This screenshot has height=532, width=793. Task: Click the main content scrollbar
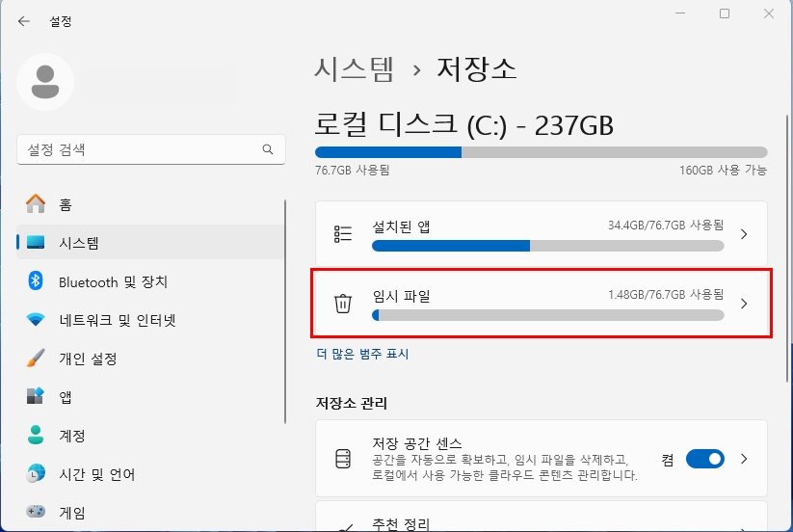tap(788, 249)
